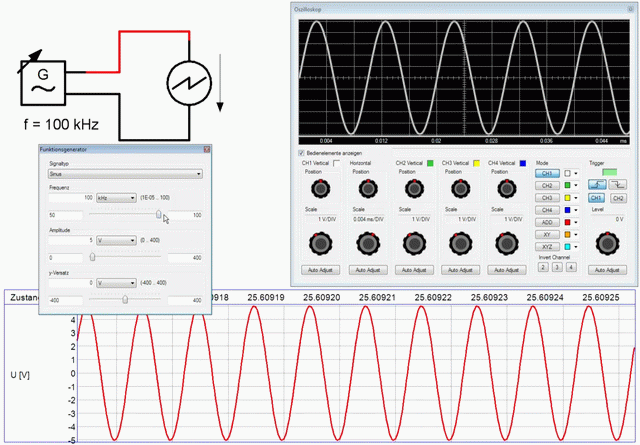Select the ADD mode button
Screen dimensions: 640x445
click(x=547, y=222)
